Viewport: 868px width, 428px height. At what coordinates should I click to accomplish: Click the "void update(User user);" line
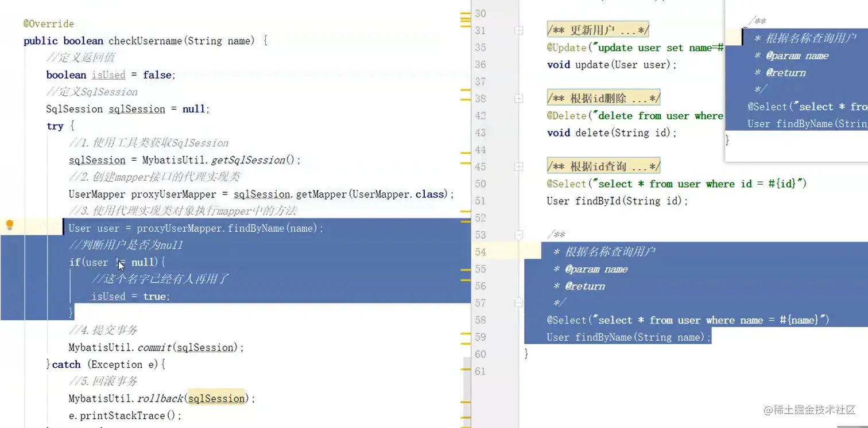pos(612,64)
